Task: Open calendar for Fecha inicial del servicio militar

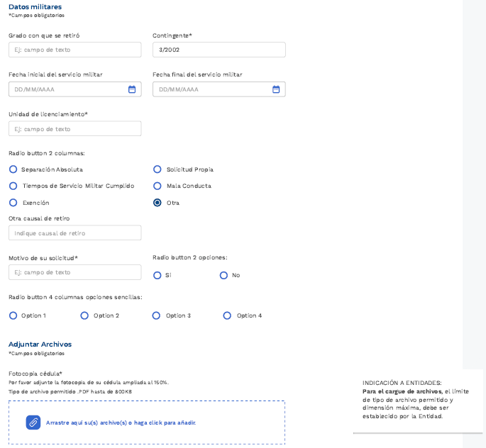Action: click(132, 89)
